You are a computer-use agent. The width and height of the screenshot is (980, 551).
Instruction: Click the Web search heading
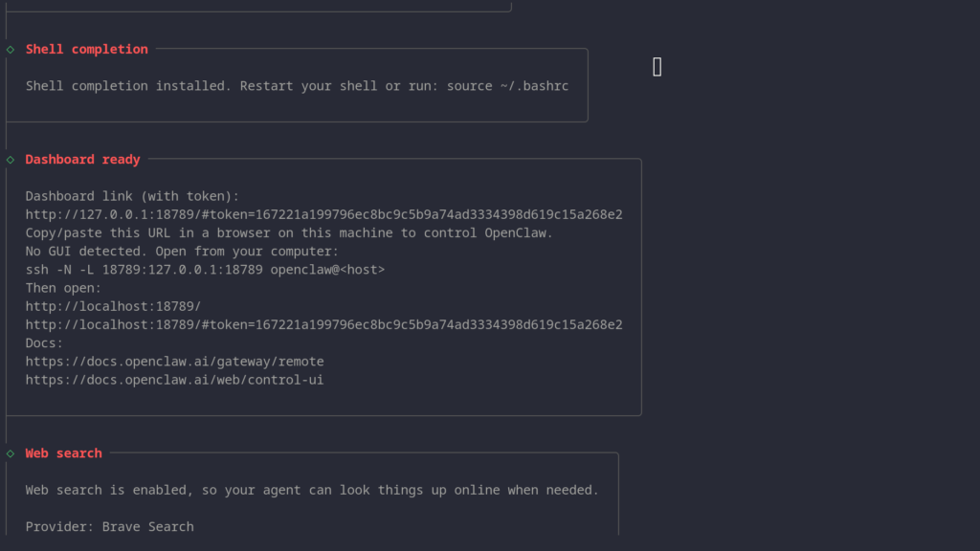coord(64,453)
